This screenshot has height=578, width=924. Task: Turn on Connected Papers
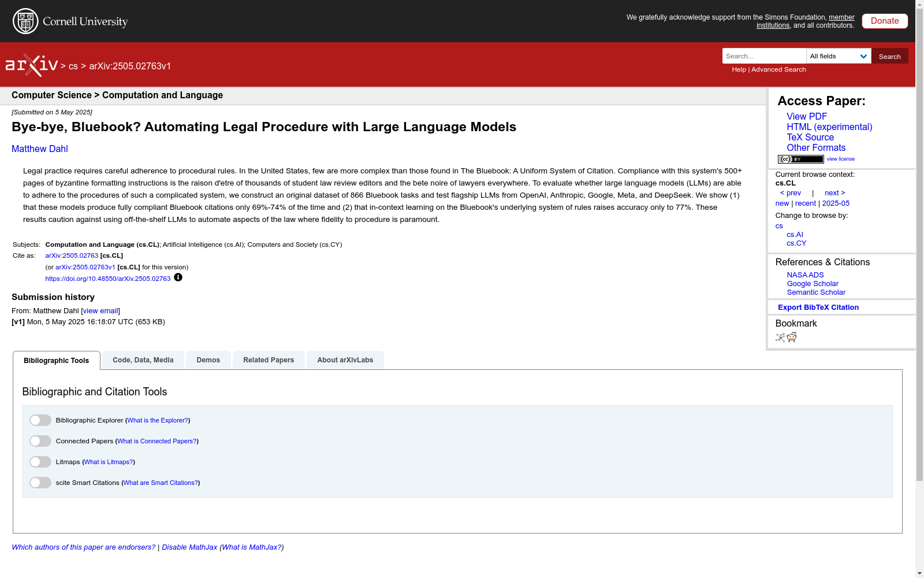[40, 440]
